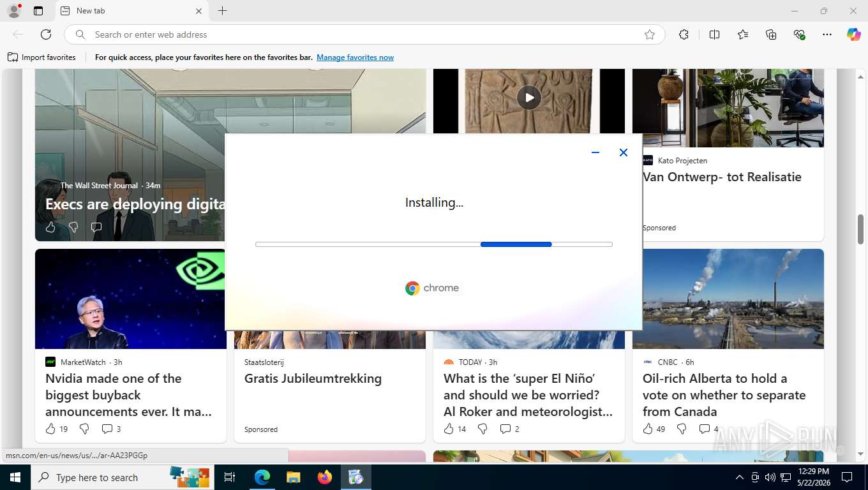Open the notification center

point(847,477)
